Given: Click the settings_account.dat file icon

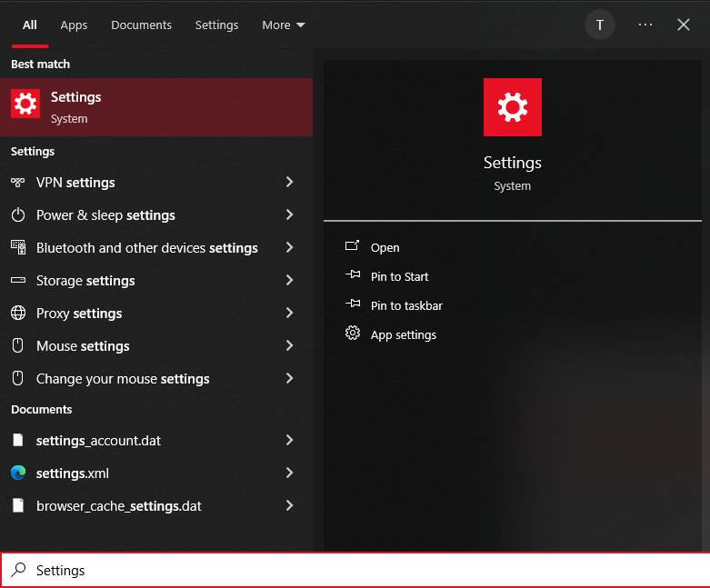Looking at the screenshot, I should [x=18, y=440].
